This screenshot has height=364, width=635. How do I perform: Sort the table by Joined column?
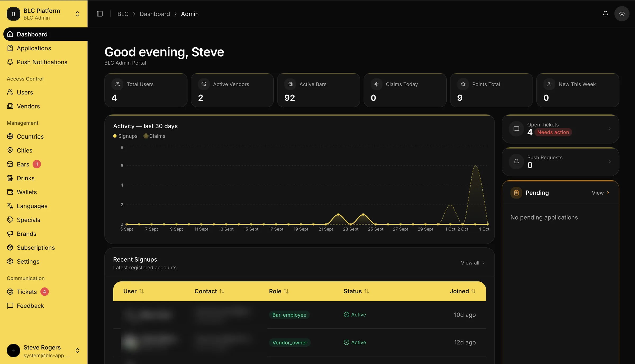pyautogui.click(x=462, y=291)
